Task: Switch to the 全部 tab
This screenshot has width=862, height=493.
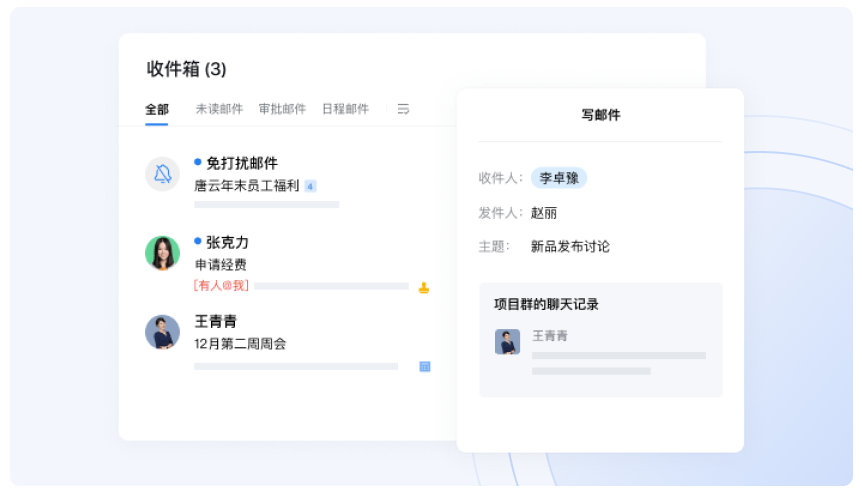Action: pos(157,109)
